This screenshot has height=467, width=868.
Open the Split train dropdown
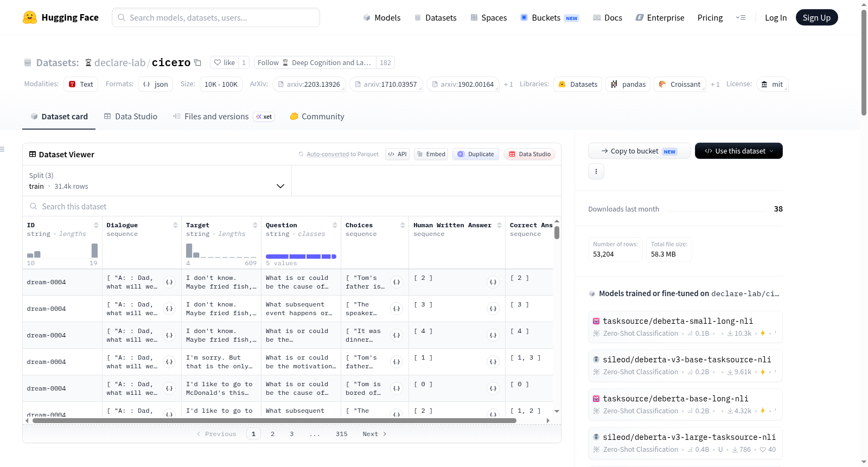pos(157,181)
